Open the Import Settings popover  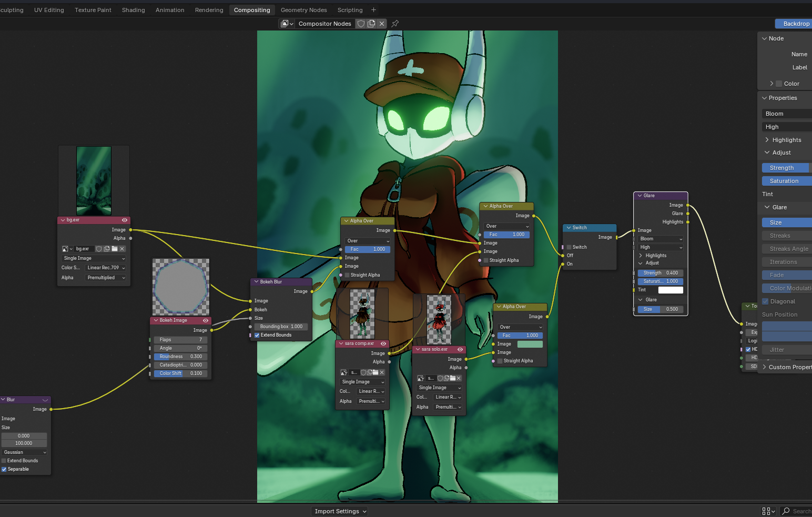[340, 511]
